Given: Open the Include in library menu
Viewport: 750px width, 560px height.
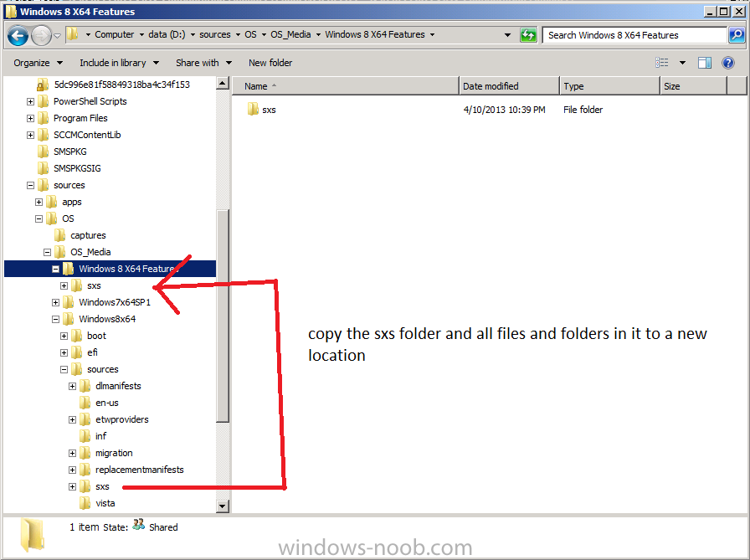Looking at the screenshot, I should 119,63.
